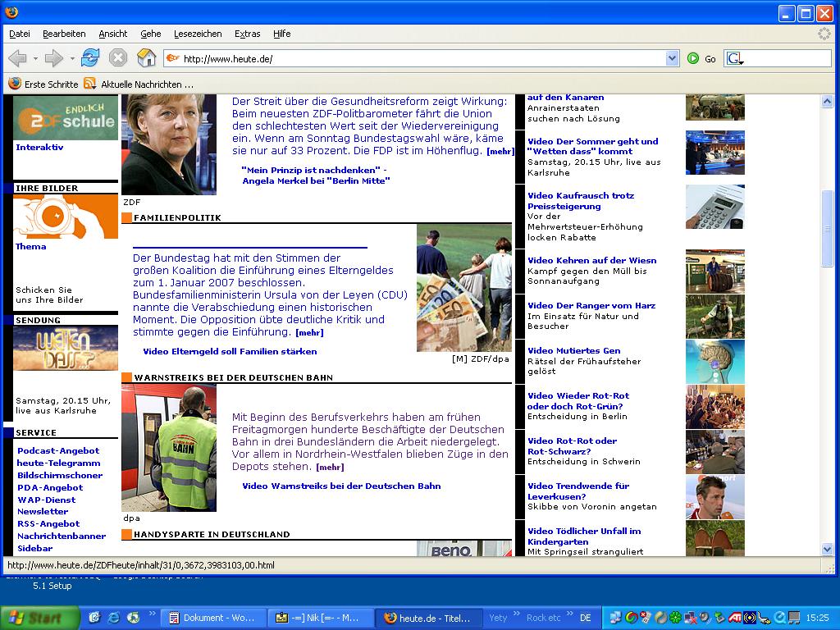Click the Google search input box
Image resolution: width=840 pixels, height=630 pixels.
[787, 58]
